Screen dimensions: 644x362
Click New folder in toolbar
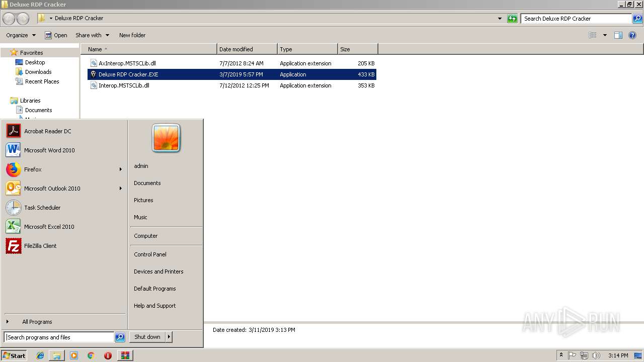pyautogui.click(x=132, y=35)
